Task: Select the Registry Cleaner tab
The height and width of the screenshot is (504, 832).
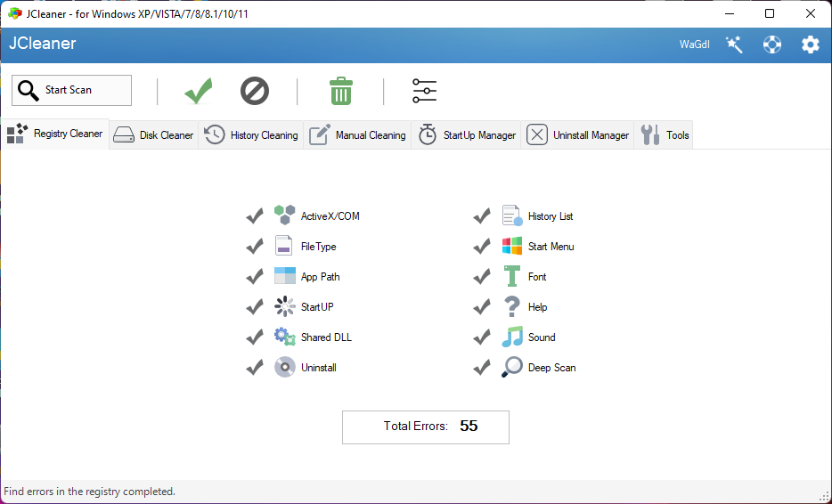Action: point(55,134)
